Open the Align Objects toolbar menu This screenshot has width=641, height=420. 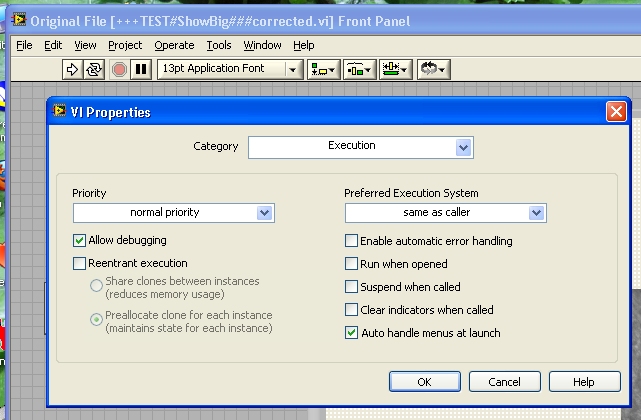tap(323, 69)
